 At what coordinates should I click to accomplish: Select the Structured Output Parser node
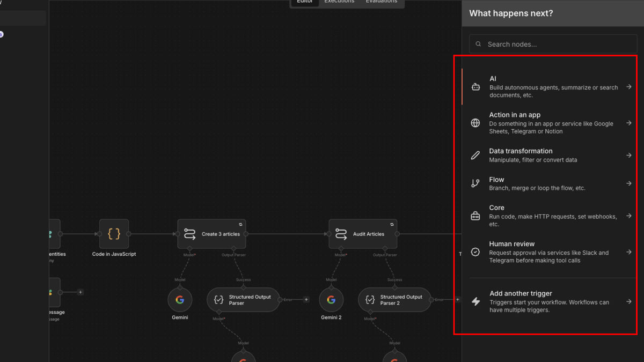(x=243, y=300)
